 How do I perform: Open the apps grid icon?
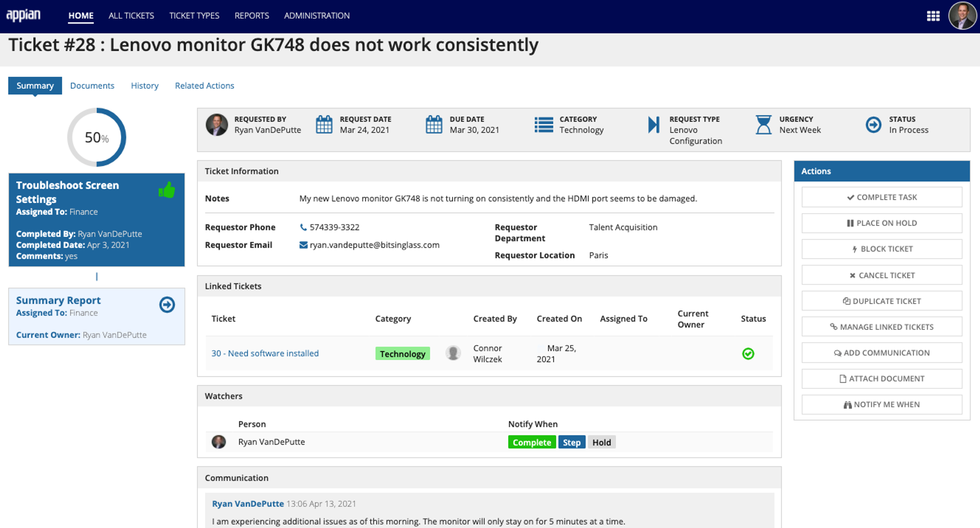click(x=933, y=16)
